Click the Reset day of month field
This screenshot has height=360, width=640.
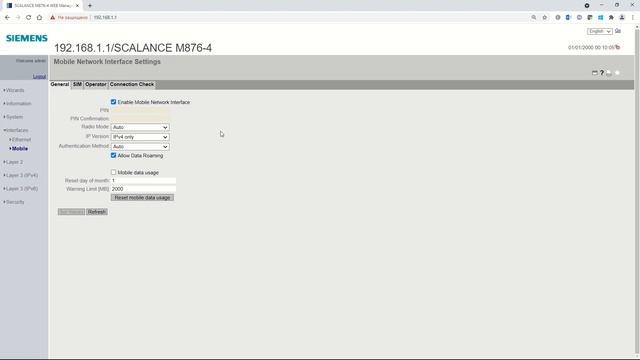click(143, 180)
